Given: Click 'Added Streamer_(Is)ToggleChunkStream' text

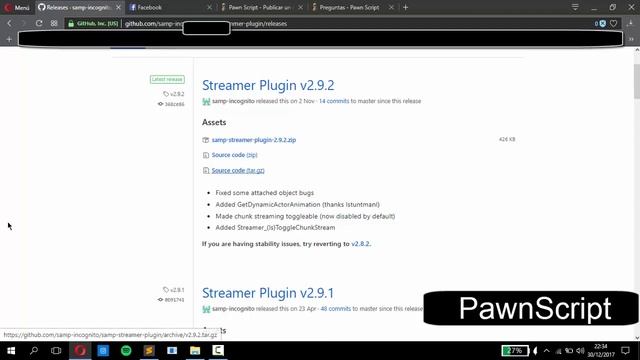Looking at the screenshot, I should (275, 228).
